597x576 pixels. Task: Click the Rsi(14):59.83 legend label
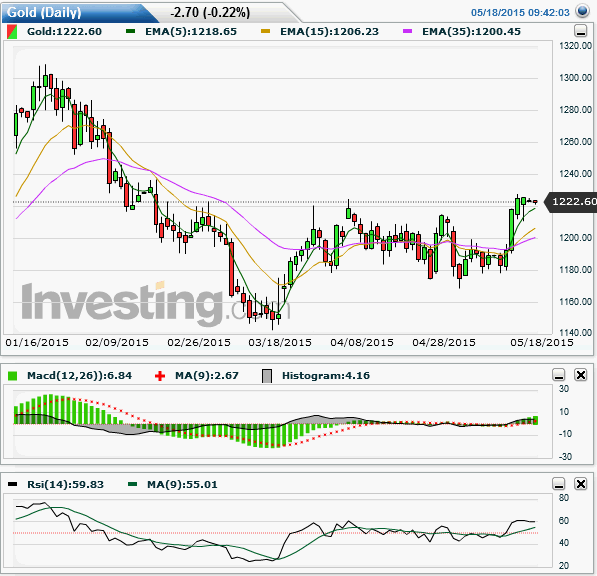65,485
